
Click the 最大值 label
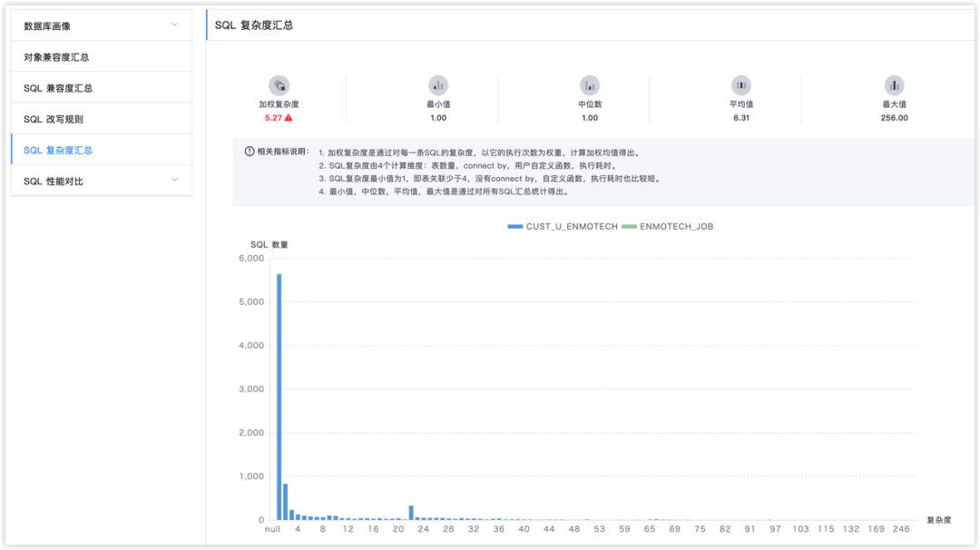[895, 104]
